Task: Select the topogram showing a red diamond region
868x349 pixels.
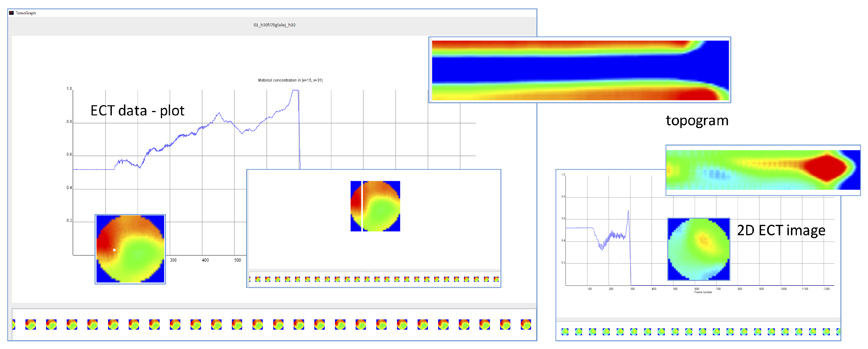Action: 763,170
